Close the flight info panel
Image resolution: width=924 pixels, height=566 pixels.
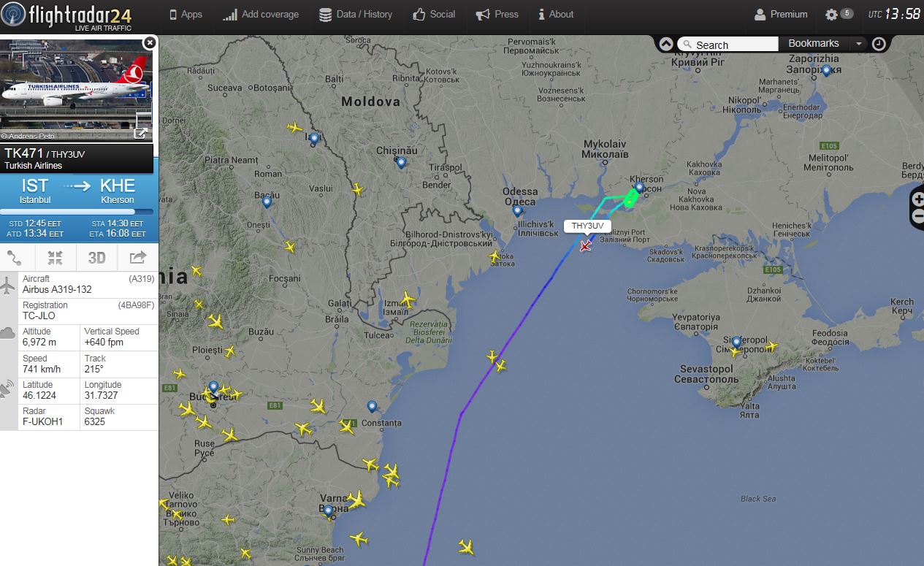(150, 42)
